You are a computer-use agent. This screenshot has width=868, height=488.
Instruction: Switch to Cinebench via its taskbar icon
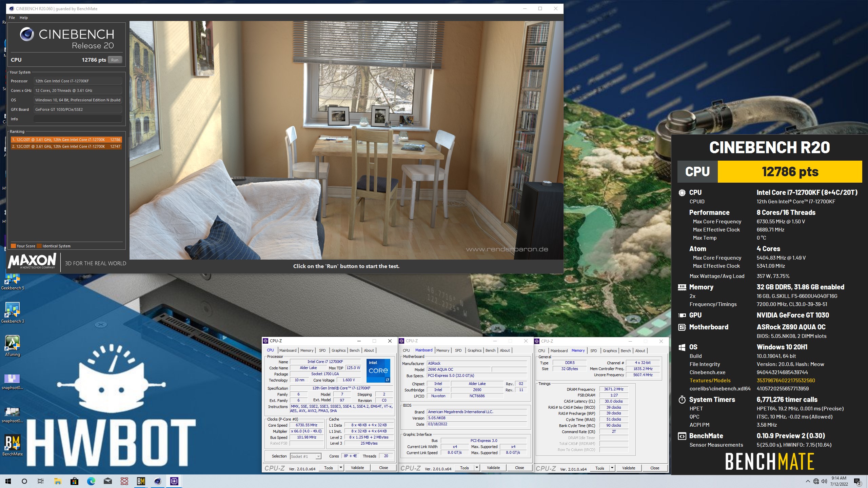[x=158, y=481]
